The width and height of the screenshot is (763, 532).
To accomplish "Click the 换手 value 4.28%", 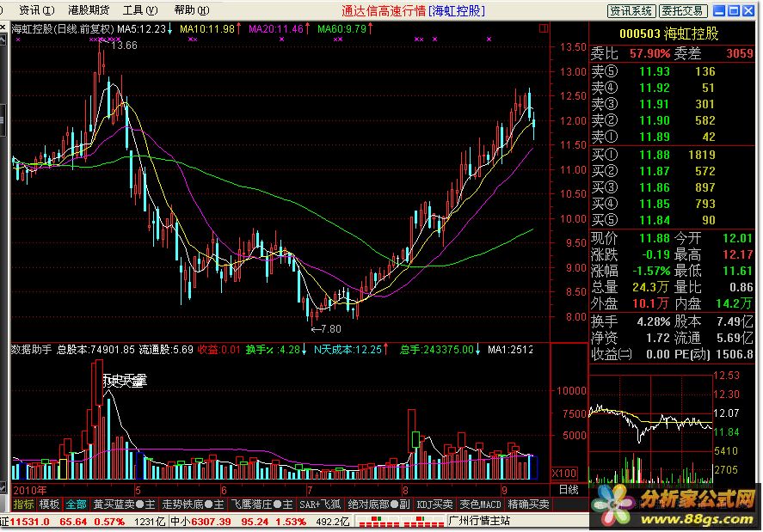I will click(x=654, y=321).
